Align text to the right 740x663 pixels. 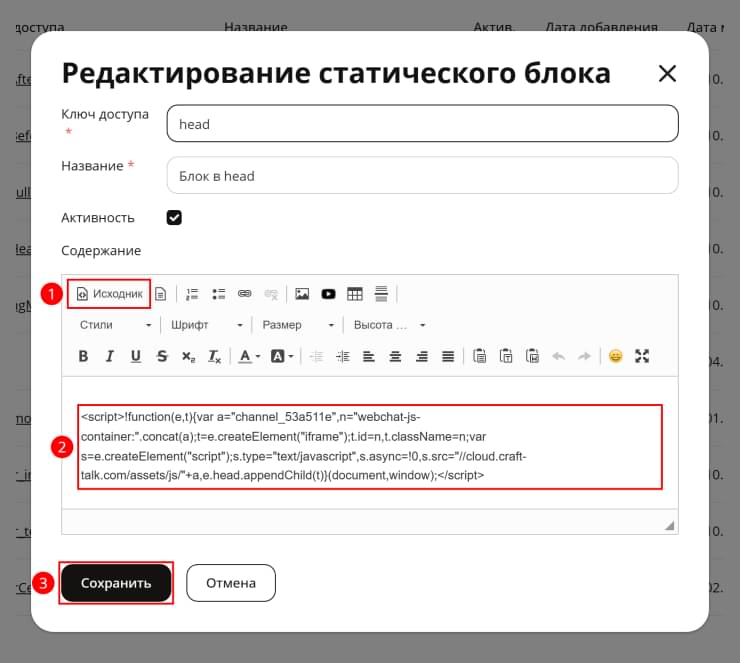tap(421, 356)
